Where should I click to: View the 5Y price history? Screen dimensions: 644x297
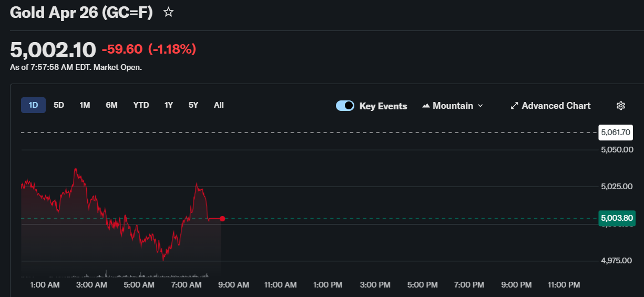(x=193, y=105)
